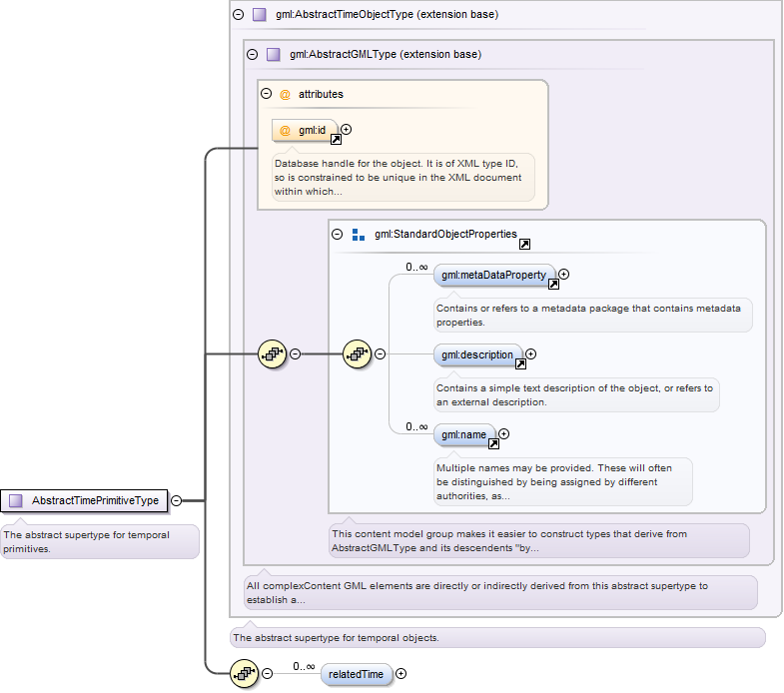Follow the gml:metaDataProperty reference arrow icon
Image resolution: width=784 pixels, height=693 pixels.
tap(553, 285)
